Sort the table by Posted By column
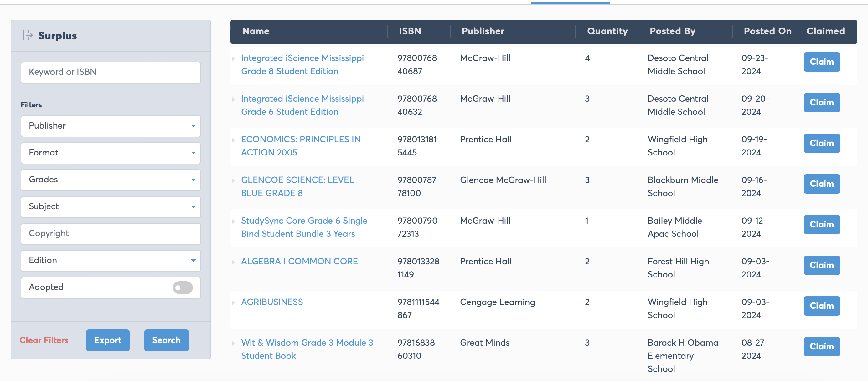Screen dimensions: 868x381 point(672,31)
